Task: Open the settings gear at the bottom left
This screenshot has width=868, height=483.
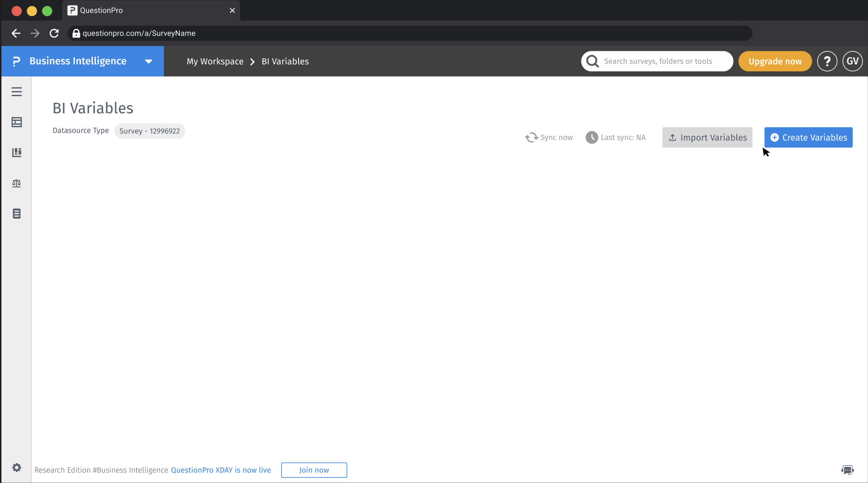Action: click(x=17, y=468)
